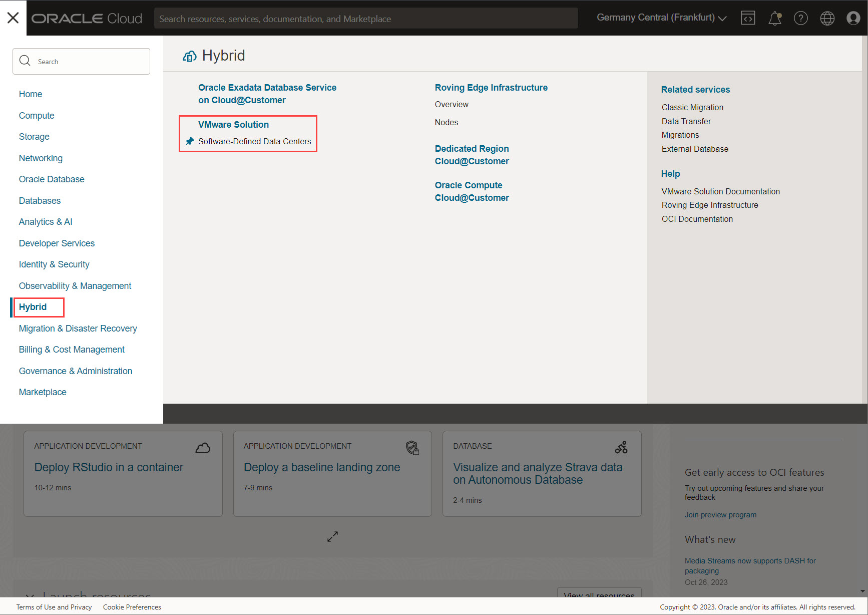Open Deploy RStudio in a container tutorial
This screenshot has width=868, height=615.
109,467
